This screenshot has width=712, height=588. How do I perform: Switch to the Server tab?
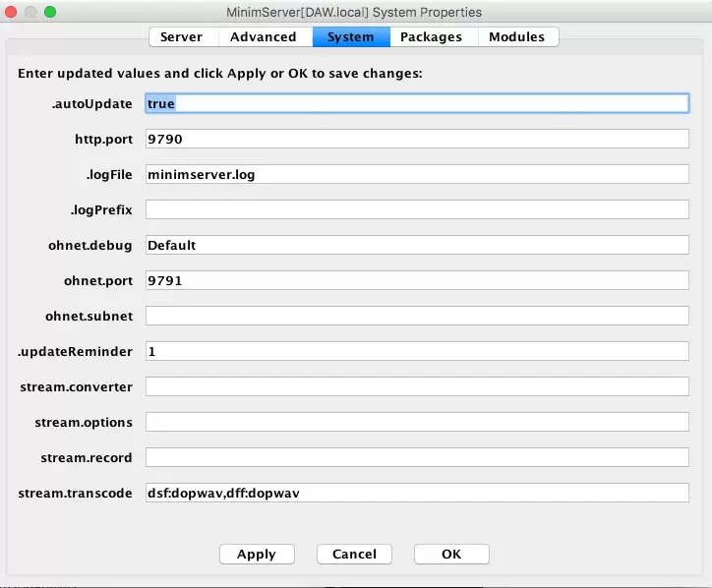pyautogui.click(x=181, y=37)
